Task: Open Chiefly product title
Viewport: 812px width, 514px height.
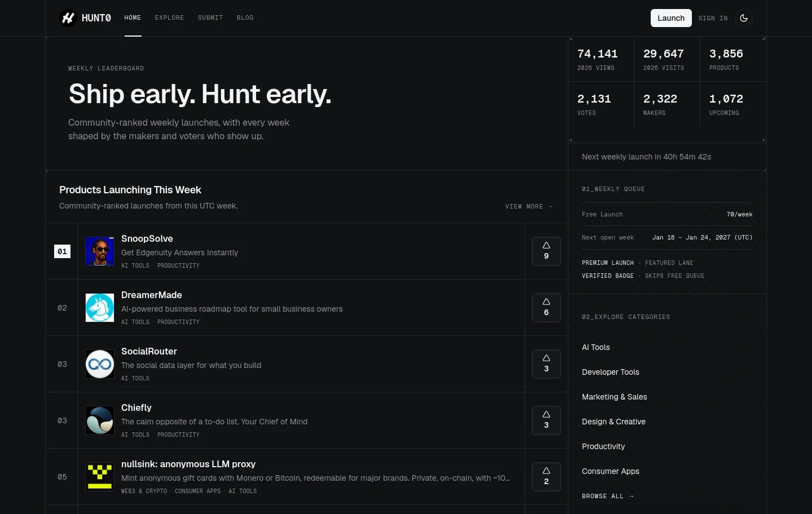Action: [136, 407]
